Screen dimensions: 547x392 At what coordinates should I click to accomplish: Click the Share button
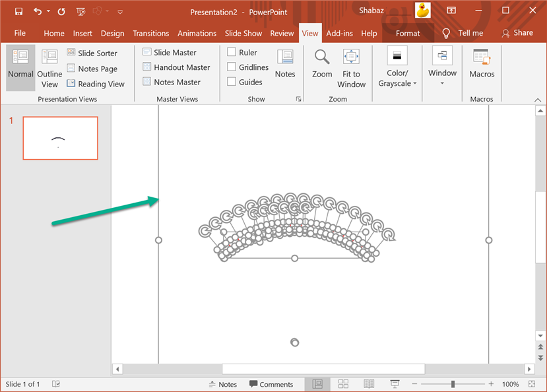click(517, 33)
